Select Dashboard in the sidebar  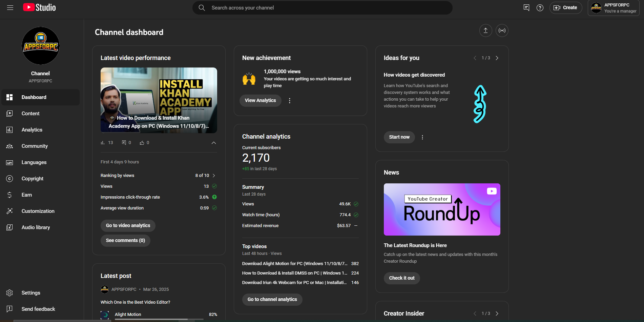[41, 97]
